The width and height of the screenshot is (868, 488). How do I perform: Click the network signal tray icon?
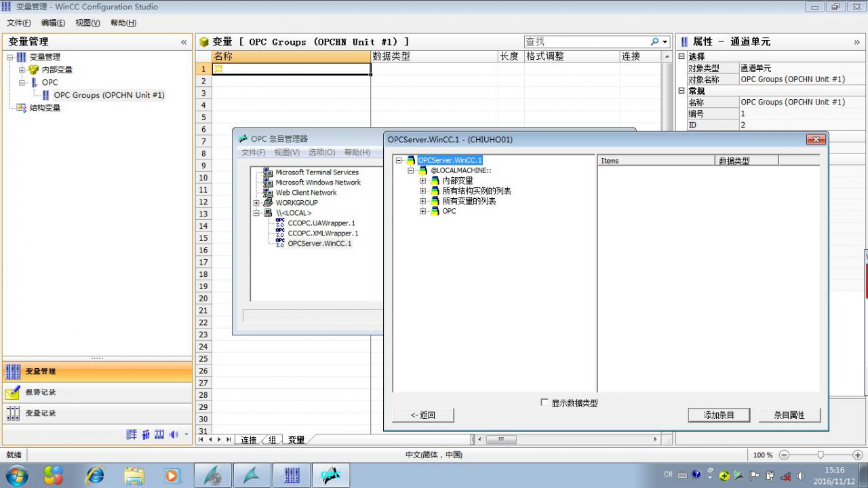(x=785, y=475)
